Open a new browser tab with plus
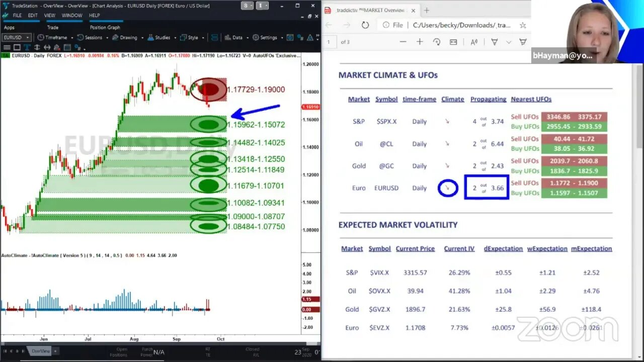 (x=427, y=10)
